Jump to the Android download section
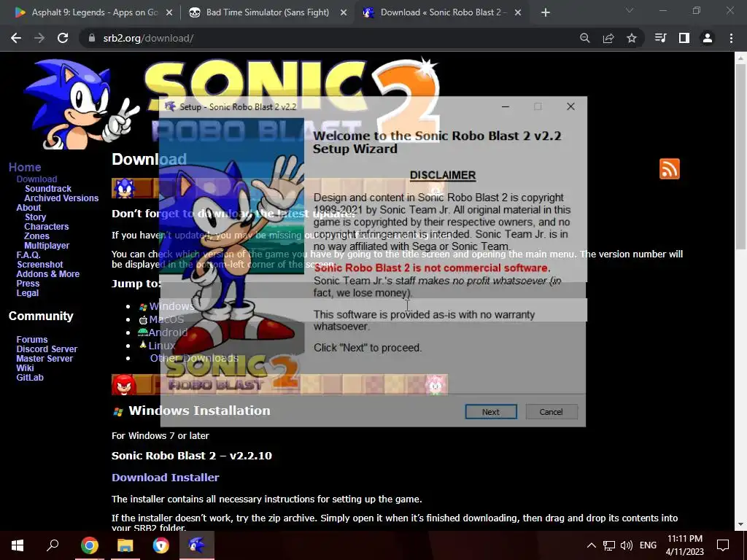The image size is (747, 560). tap(168, 332)
